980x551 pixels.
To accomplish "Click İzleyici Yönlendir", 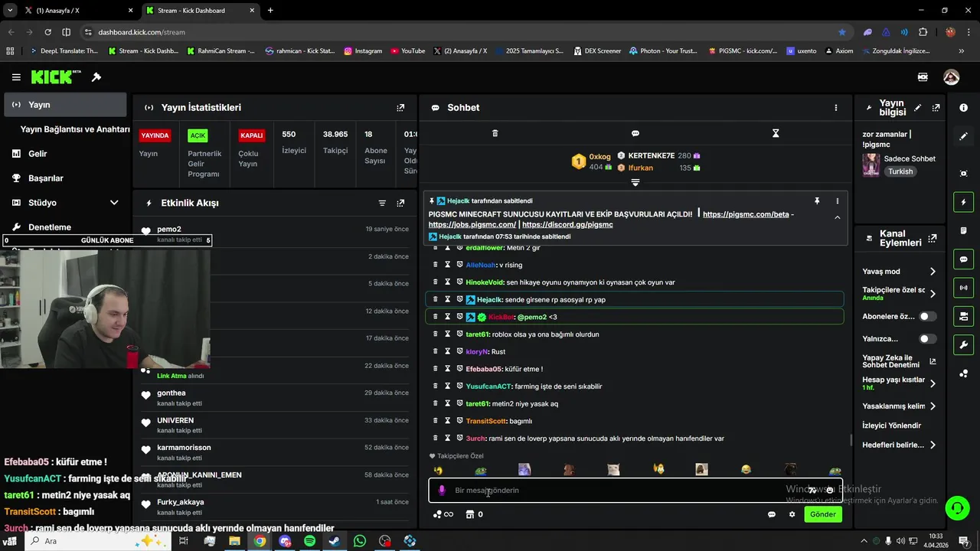I will 892,425.
